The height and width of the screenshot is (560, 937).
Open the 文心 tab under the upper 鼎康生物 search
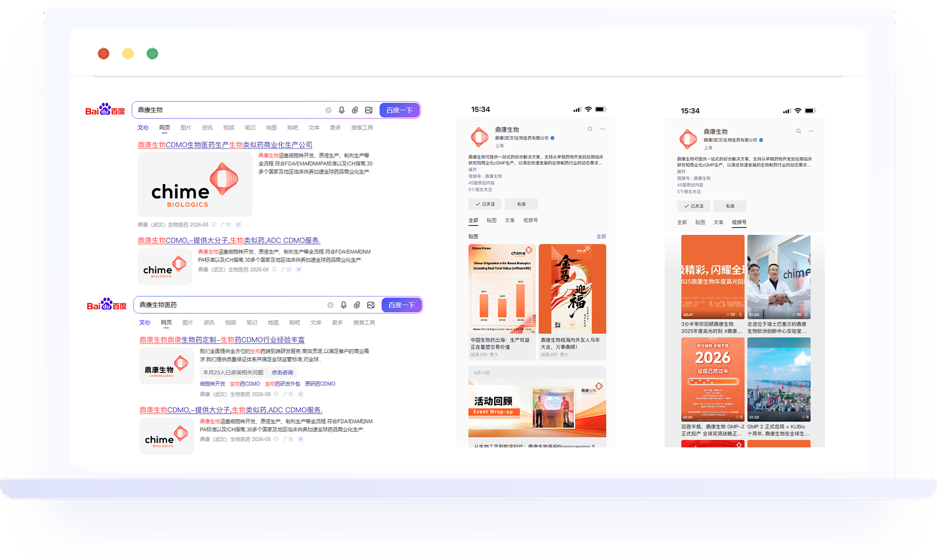(143, 128)
